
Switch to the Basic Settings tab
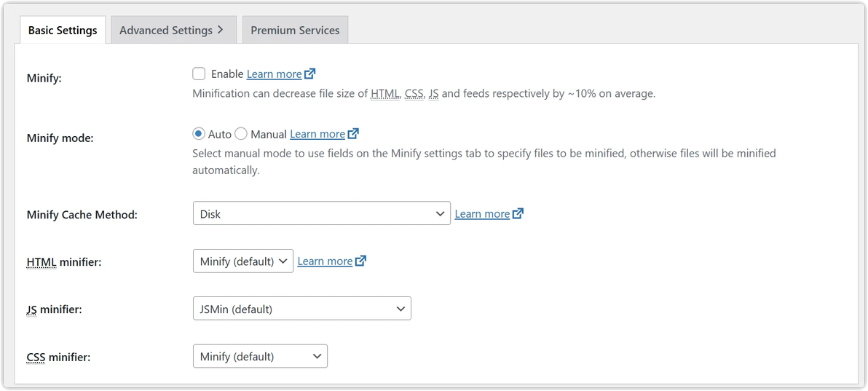(x=63, y=30)
